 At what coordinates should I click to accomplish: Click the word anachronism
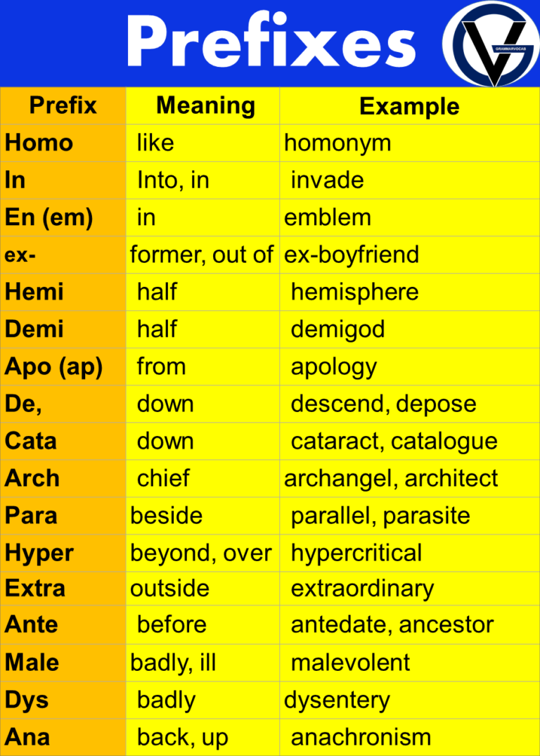coord(361,737)
